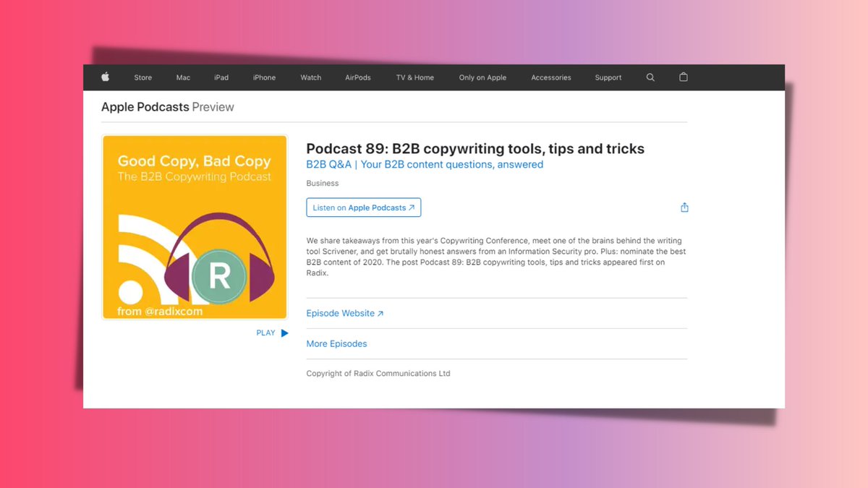The width and height of the screenshot is (868, 488).
Task: Click the play triangle next to PLAY
Action: coord(284,333)
